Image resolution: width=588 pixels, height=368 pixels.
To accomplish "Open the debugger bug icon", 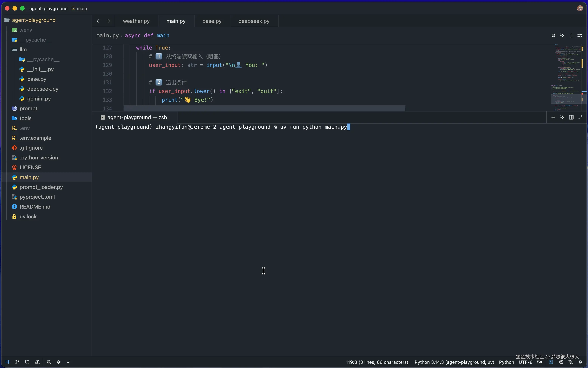I will pos(561,362).
